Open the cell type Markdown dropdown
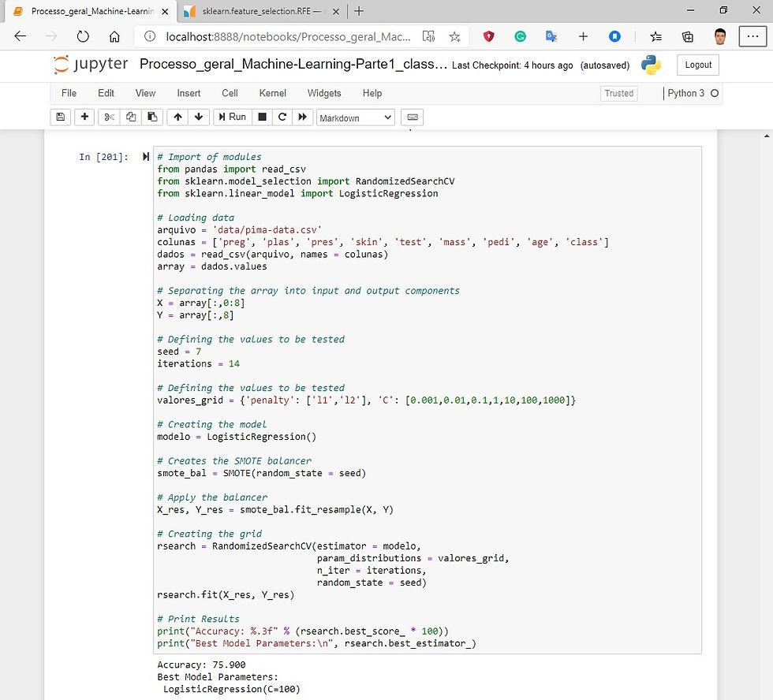Viewport: 773px width, 700px height. point(356,117)
